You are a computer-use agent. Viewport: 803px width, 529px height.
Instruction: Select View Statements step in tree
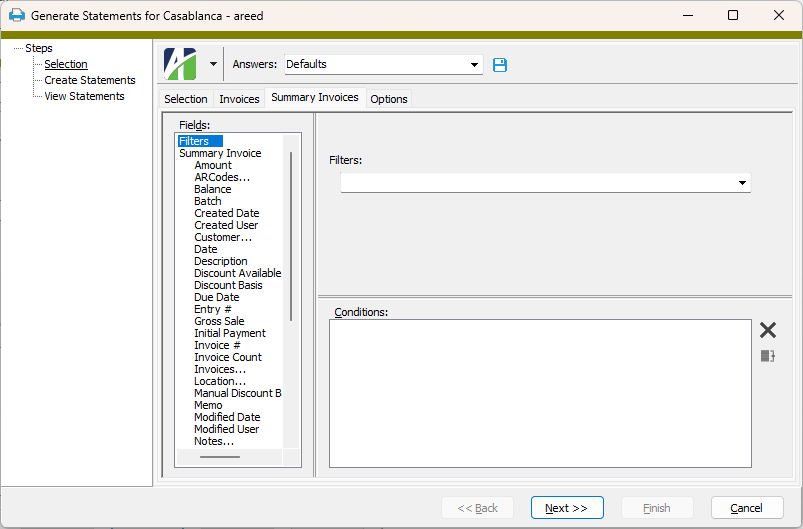click(x=84, y=96)
